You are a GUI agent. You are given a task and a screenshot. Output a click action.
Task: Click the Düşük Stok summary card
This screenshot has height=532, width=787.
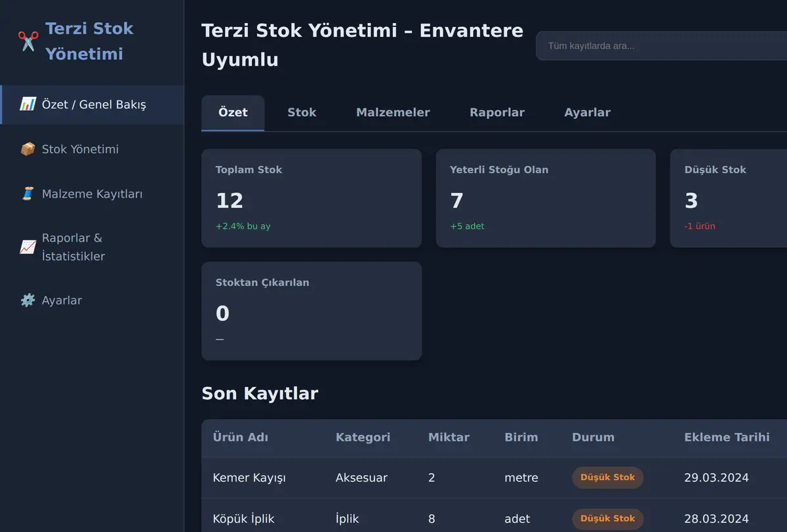click(729, 198)
